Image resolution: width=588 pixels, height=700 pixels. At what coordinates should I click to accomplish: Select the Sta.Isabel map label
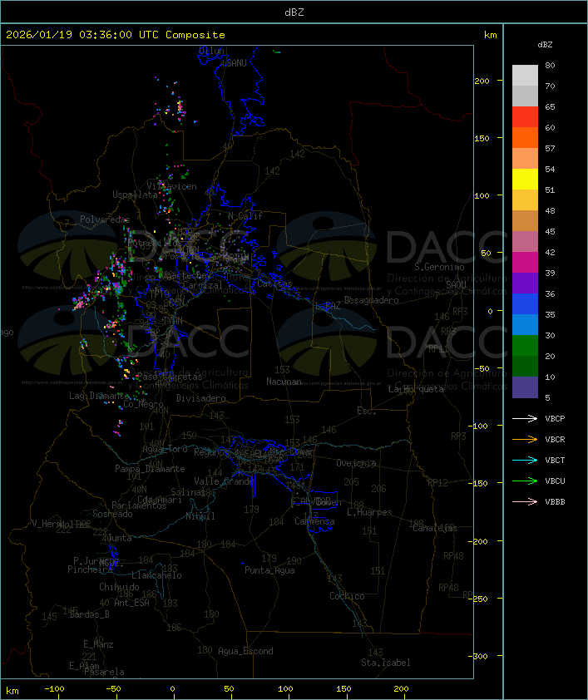coord(385,663)
